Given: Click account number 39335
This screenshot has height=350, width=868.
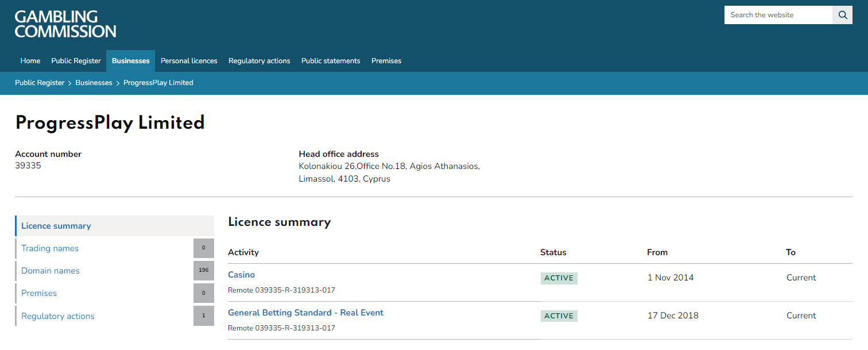Looking at the screenshot, I should click(28, 166).
